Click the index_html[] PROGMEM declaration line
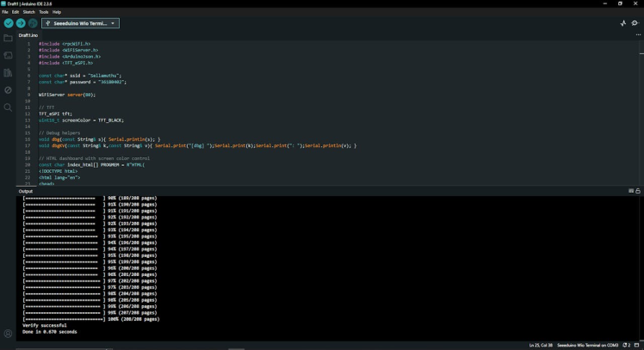 [x=91, y=165]
